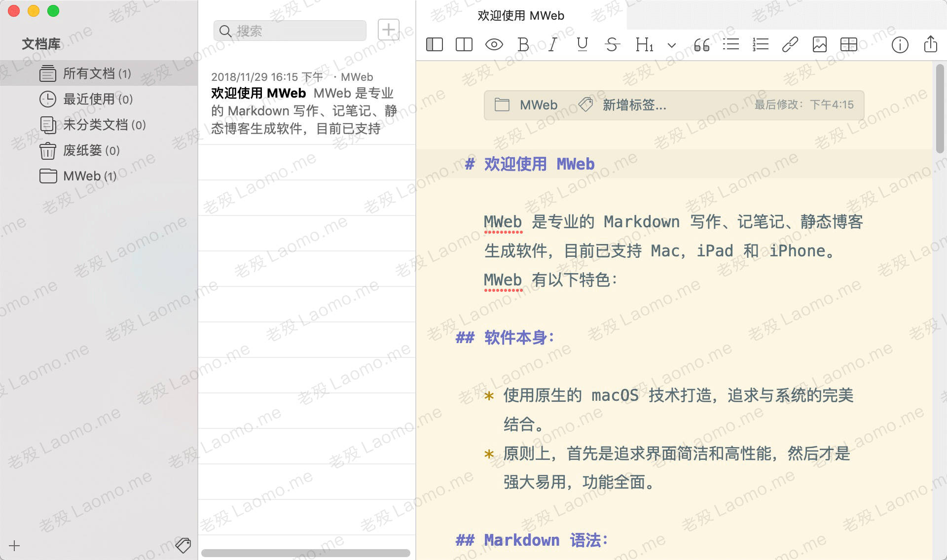Viewport: 947px width, 560px height.
Task: Open 废纸篓 trash
Action: point(99,150)
